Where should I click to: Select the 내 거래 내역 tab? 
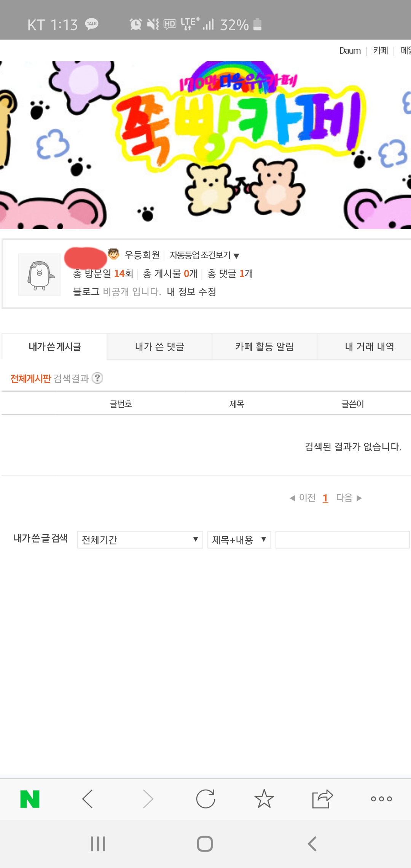369,347
